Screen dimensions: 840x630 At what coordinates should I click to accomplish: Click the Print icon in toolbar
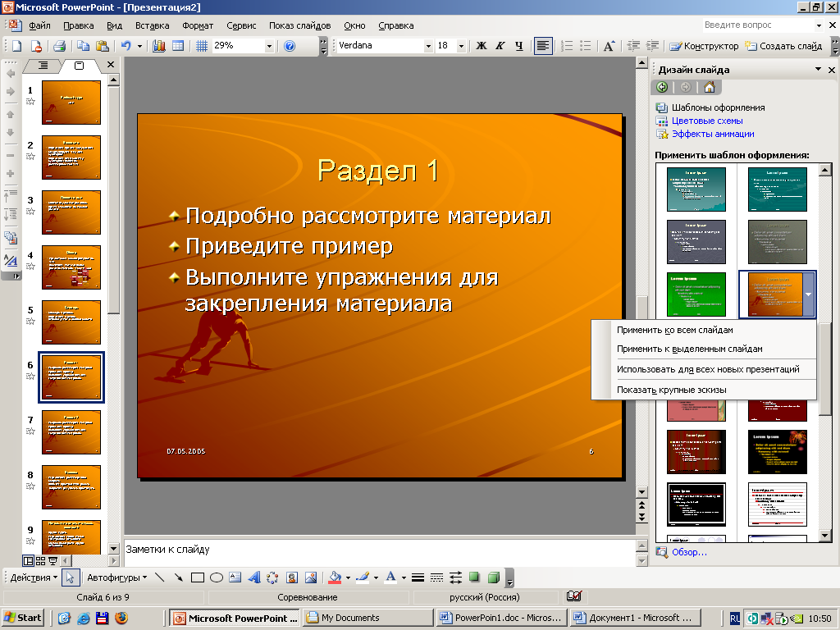(59, 46)
